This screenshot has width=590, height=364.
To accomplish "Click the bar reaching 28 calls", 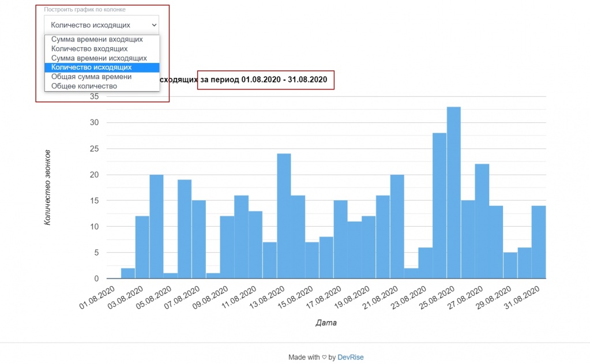I will [439, 205].
